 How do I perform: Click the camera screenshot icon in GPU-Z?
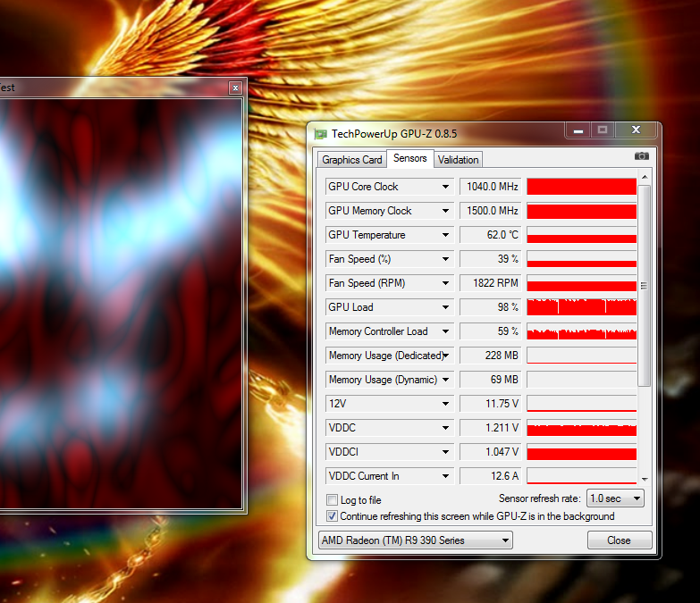tap(642, 156)
